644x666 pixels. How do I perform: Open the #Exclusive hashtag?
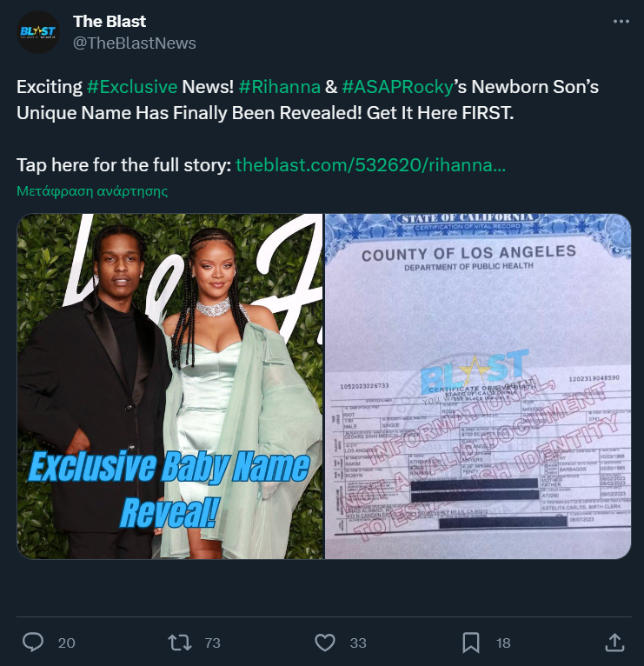[x=132, y=87]
